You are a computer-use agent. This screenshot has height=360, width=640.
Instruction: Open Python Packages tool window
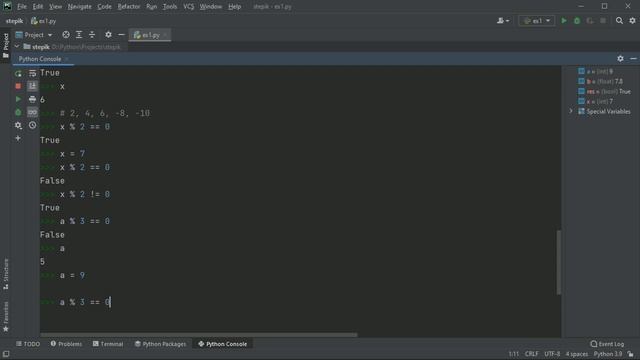coord(160,344)
